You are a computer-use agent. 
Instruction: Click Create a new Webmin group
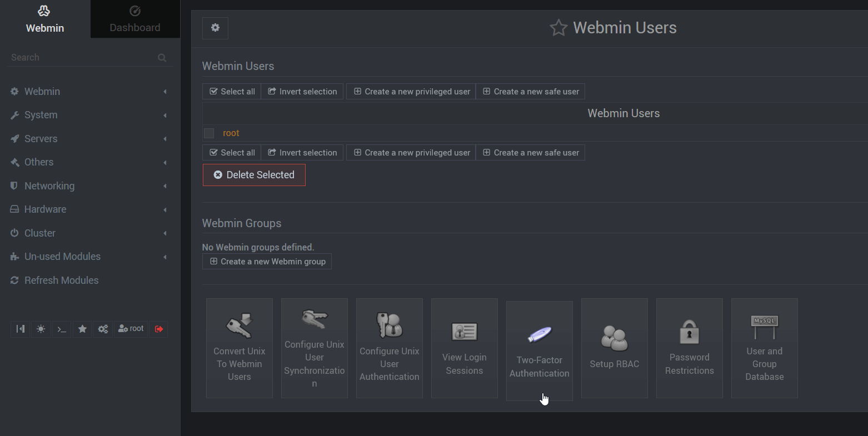click(267, 262)
